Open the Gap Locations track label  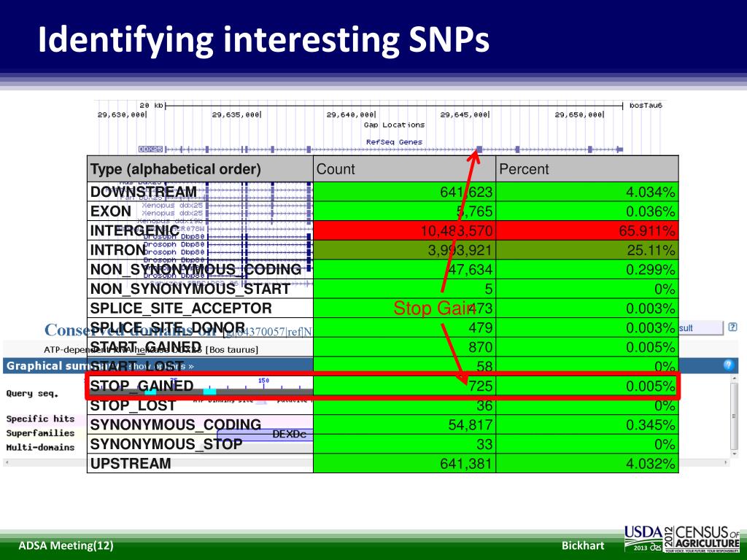pos(394,125)
